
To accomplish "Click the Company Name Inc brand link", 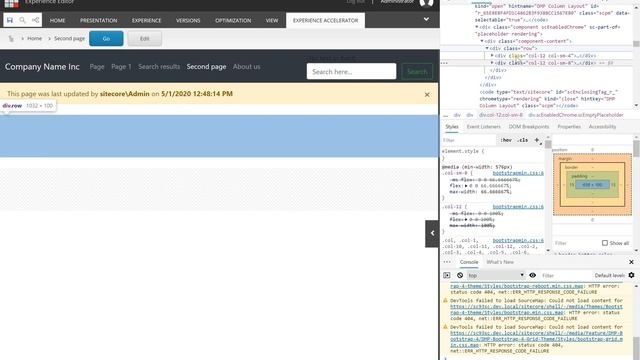I will pyautogui.click(x=42, y=67).
